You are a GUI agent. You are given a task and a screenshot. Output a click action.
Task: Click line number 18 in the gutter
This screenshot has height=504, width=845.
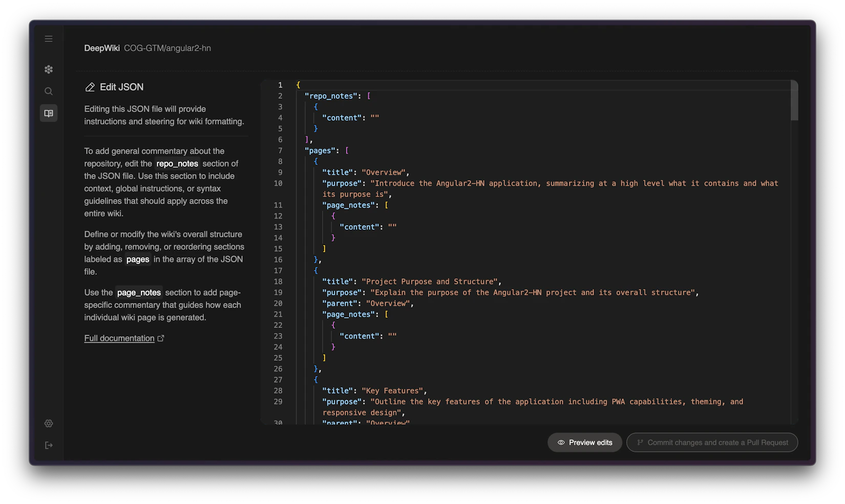(x=278, y=281)
